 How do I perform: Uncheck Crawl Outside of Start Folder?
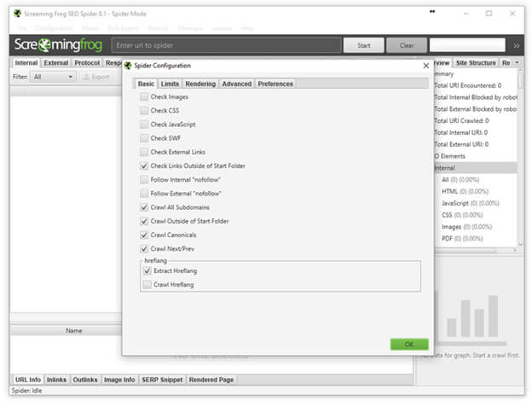point(144,221)
